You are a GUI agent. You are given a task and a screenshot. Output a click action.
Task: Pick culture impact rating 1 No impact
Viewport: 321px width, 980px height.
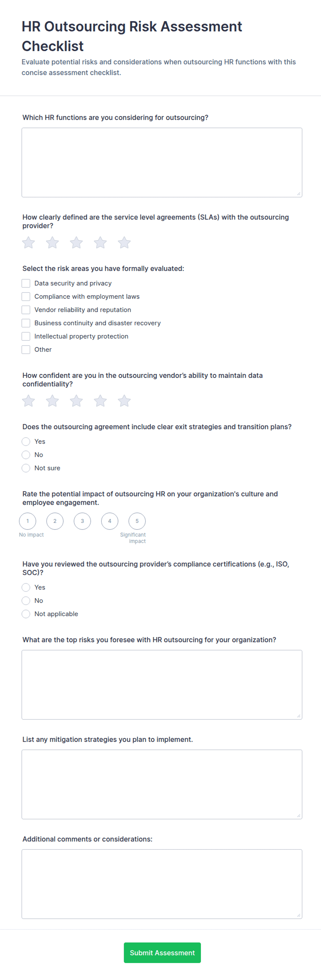click(x=27, y=521)
